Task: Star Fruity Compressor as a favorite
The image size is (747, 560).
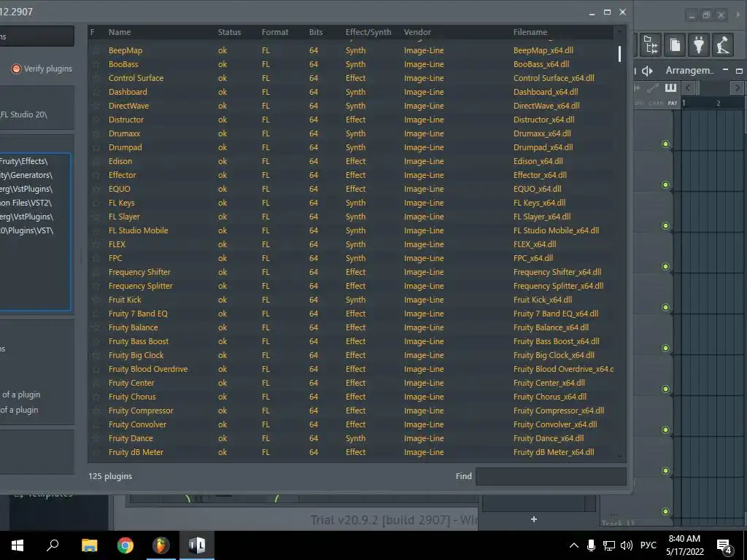Action: click(x=96, y=411)
